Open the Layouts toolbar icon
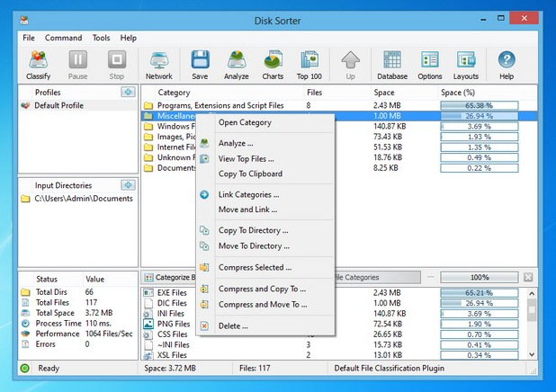 466,59
